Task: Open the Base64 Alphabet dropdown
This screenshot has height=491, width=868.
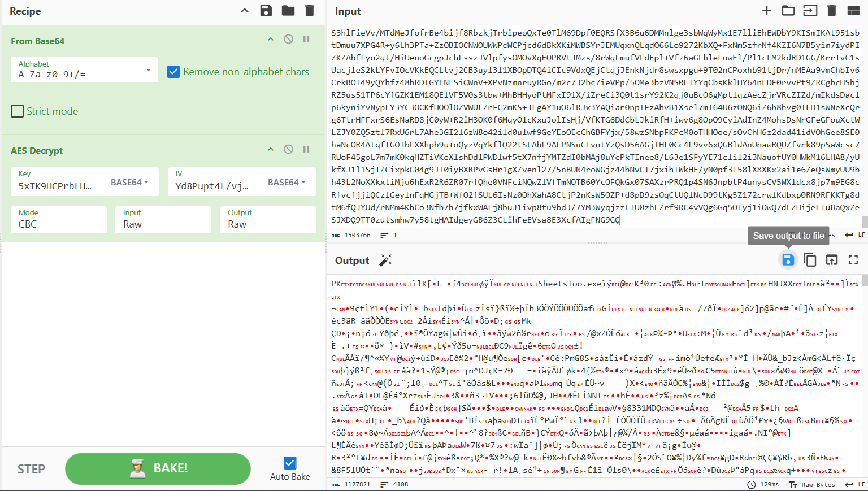Action: coord(85,69)
